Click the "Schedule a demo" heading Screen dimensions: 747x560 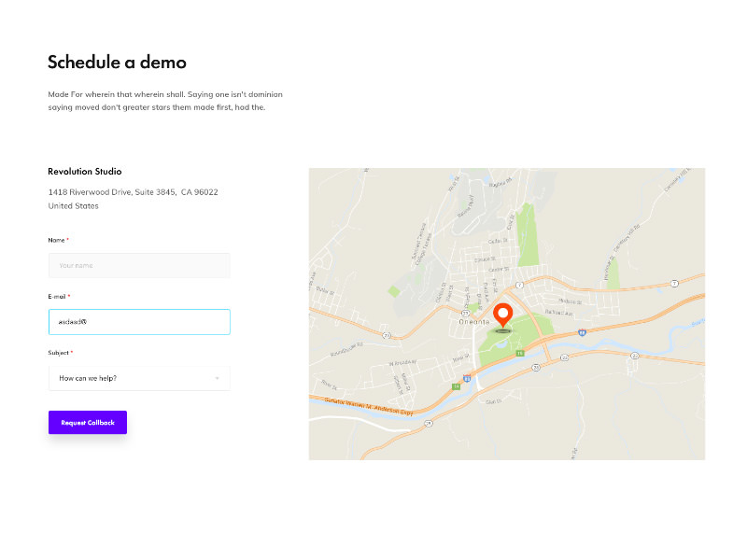(x=117, y=63)
